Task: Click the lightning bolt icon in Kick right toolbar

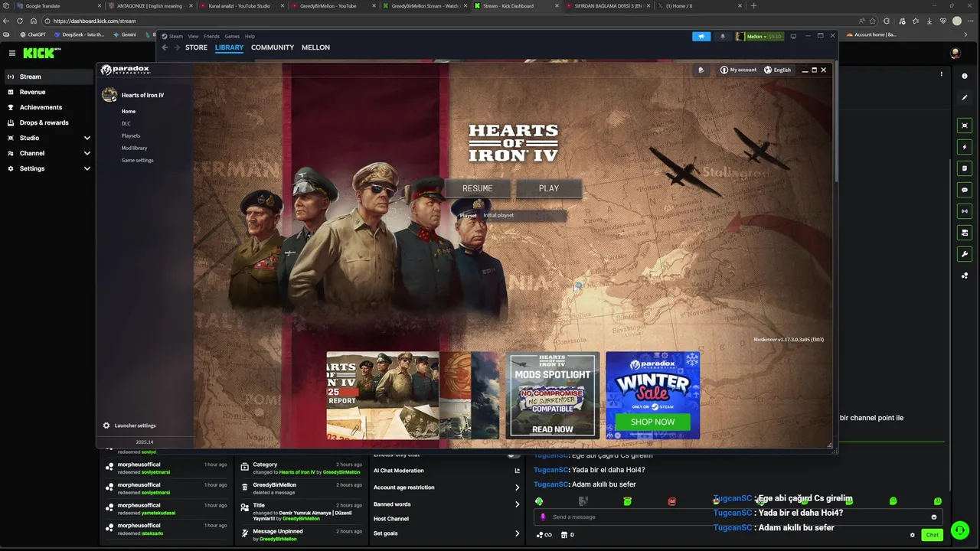Action: (x=965, y=147)
